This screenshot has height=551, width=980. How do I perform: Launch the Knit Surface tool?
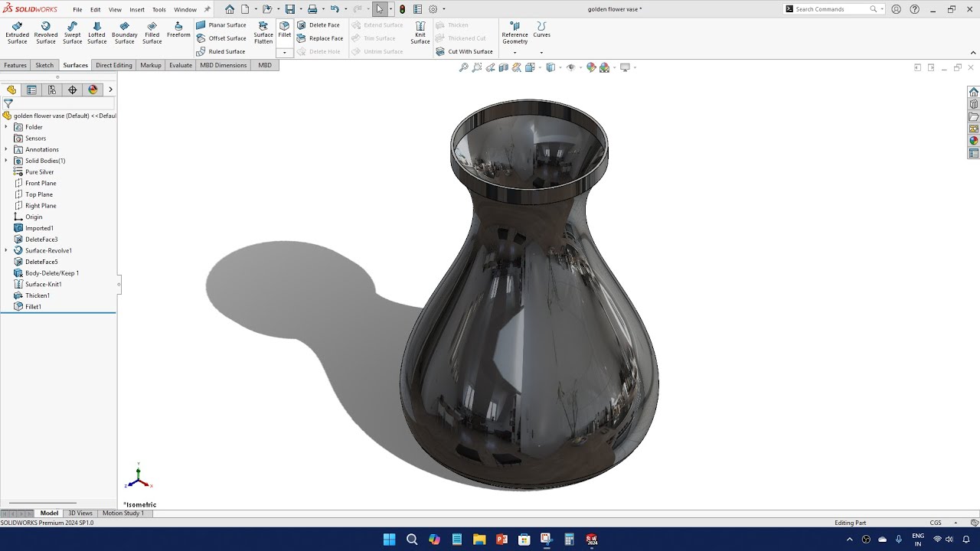pos(420,33)
